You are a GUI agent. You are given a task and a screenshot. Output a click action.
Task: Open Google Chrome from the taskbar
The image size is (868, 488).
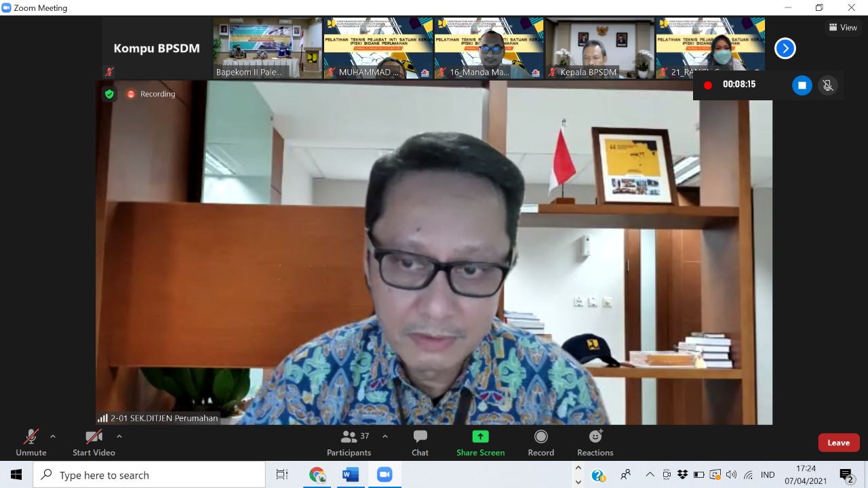[317, 474]
